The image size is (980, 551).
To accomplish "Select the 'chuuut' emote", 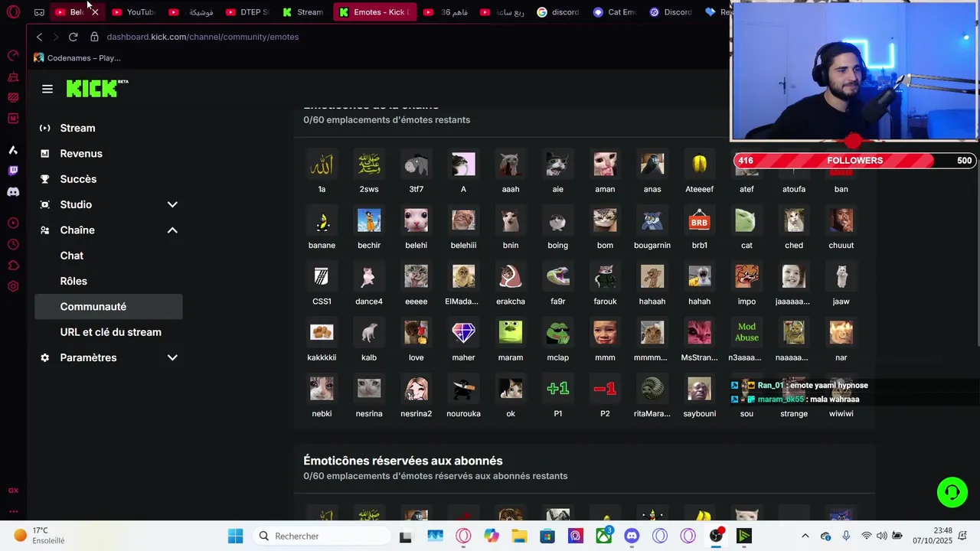I will click(x=841, y=220).
